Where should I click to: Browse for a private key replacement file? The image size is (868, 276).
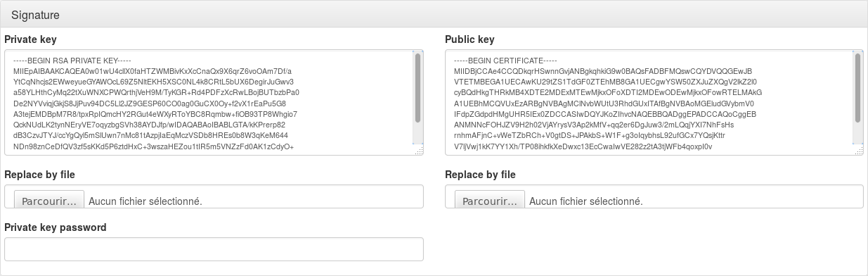click(x=48, y=201)
